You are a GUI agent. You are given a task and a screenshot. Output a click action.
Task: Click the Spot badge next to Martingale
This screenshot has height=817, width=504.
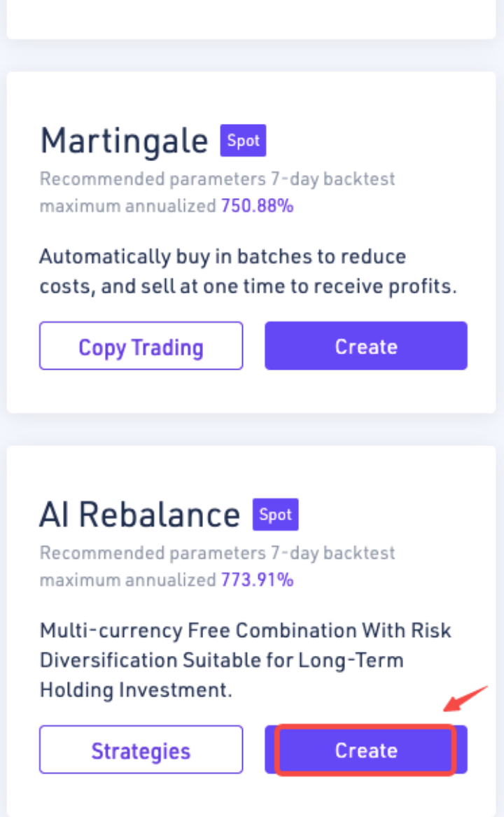pos(243,141)
